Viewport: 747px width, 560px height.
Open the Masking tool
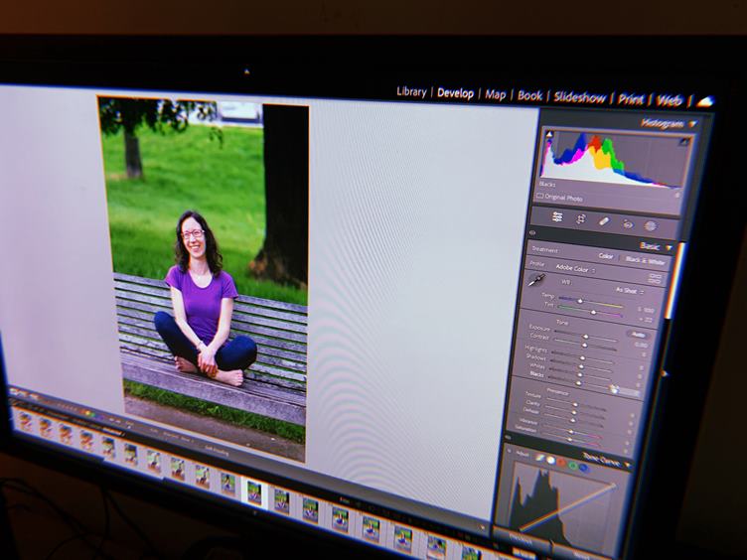pos(650,225)
